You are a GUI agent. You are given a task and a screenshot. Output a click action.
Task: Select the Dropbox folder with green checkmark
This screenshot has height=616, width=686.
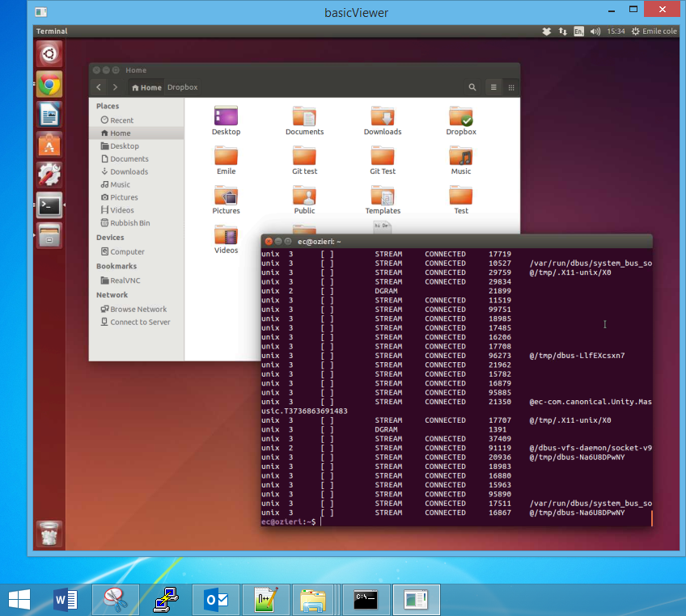pyautogui.click(x=461, y=120)
